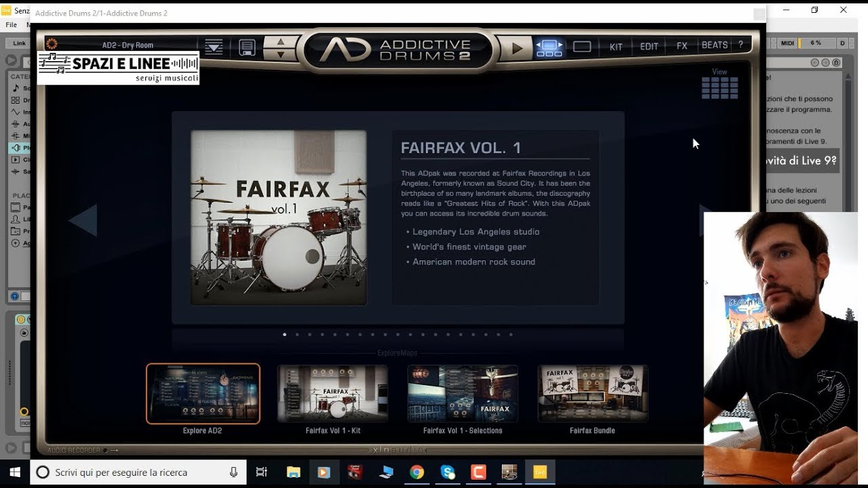Go to the previous ADpak with the left arrow
Screen dimensions: 868x488
(x=83, y=220)
